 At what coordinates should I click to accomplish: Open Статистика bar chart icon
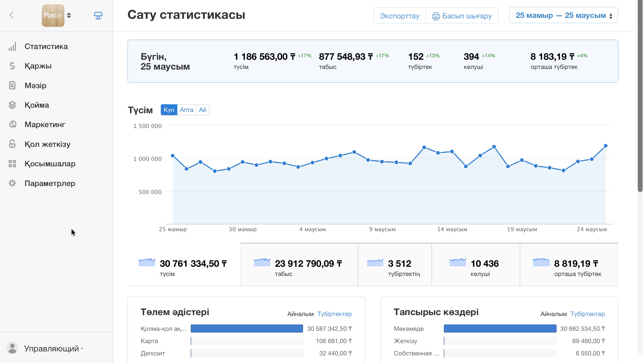click(x=12, y=46)
